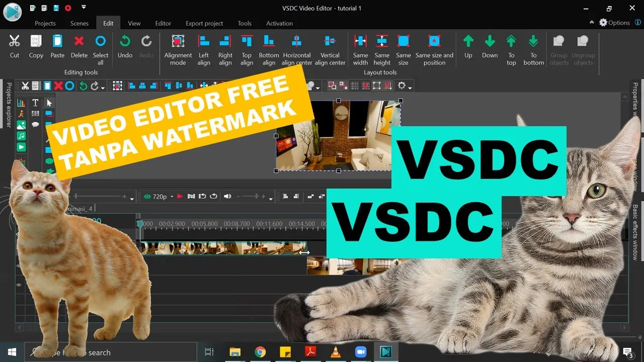Make objects the Same width

(x=360, y=49)
